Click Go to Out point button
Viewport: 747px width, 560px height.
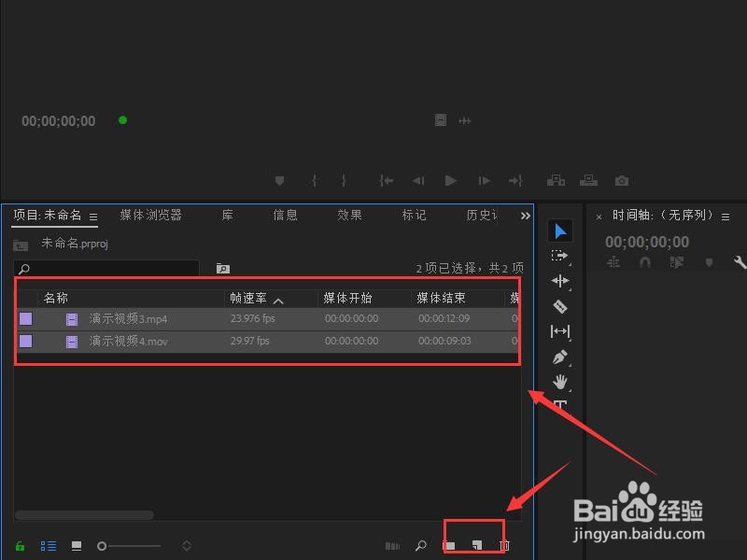click(515, 181)
